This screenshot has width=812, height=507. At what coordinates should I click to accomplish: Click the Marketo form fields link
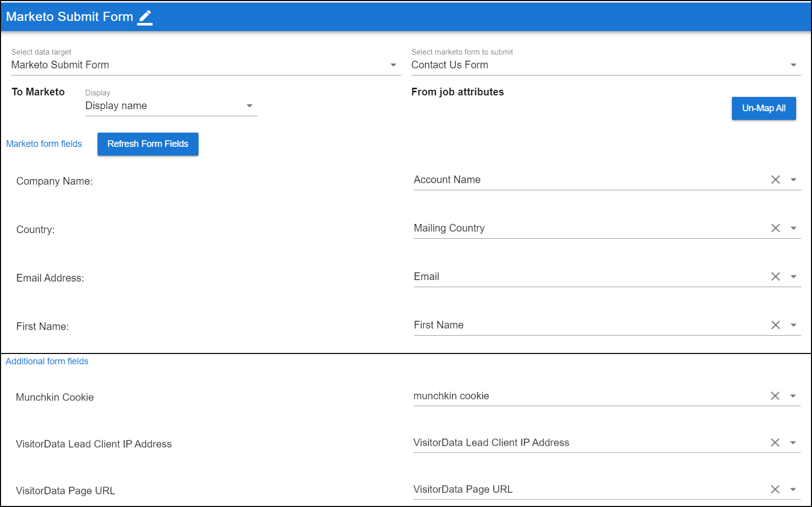44,144
